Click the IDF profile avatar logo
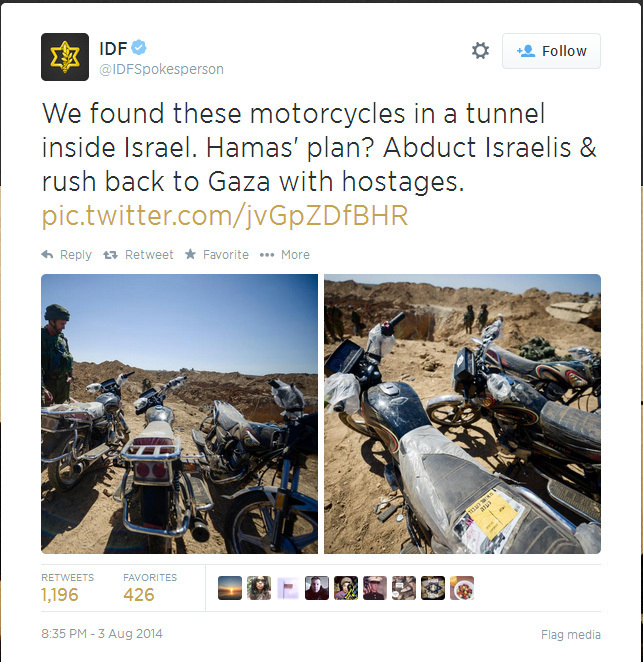 [65, 57]
